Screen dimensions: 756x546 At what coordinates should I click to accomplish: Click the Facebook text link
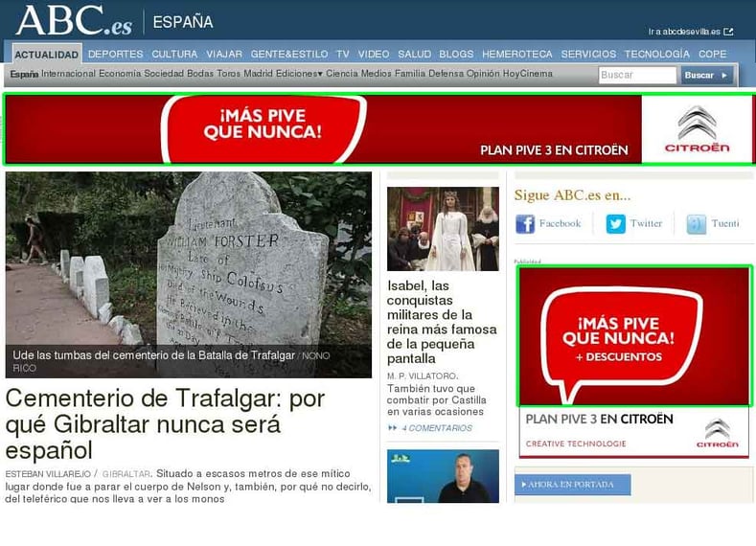(561, 223)
